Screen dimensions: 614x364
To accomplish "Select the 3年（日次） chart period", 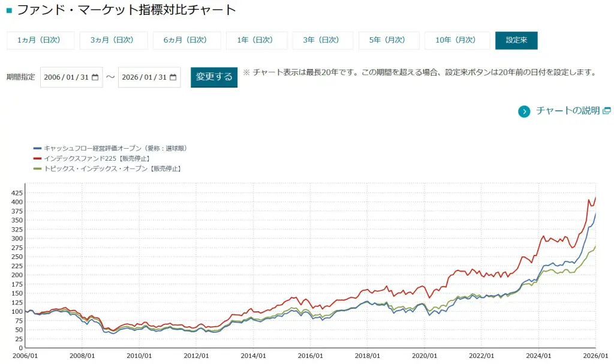I will pos(322,40).
